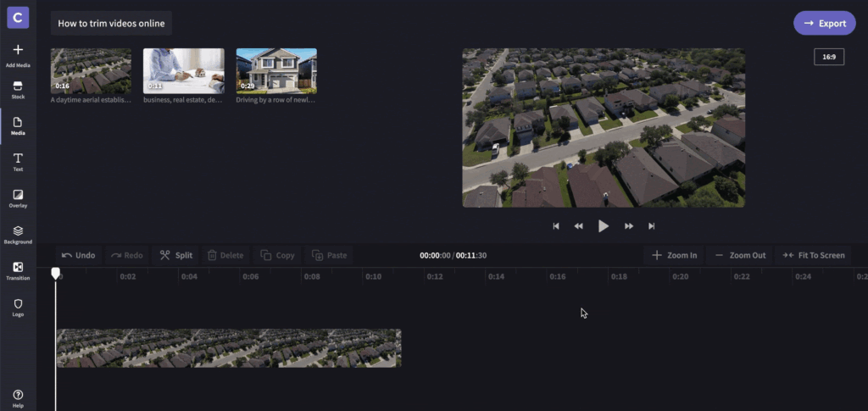The height and width of the screenshot is (411, 868).
Task: Click the timeline playhead handle
Action: point(55,273)
